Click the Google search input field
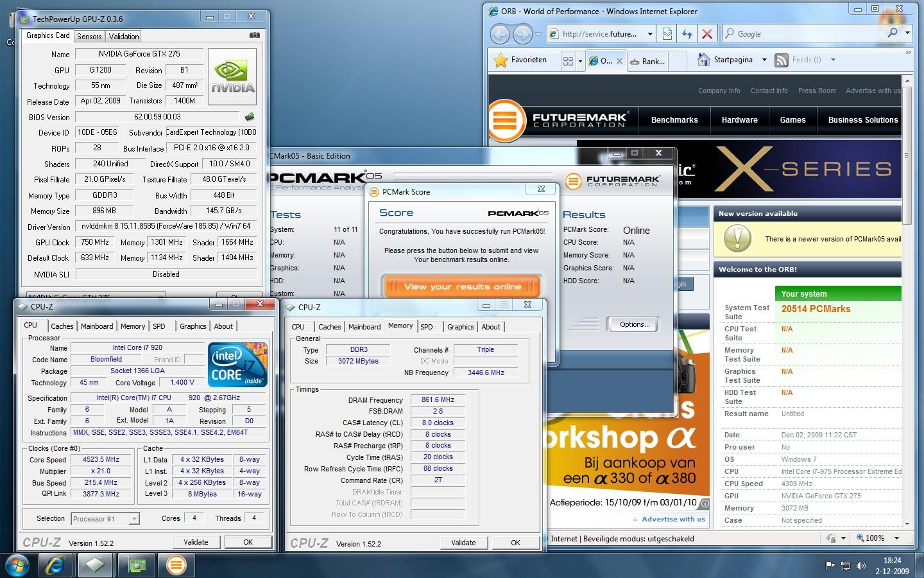Screen dimensions: 924x578 click(810, 33)
